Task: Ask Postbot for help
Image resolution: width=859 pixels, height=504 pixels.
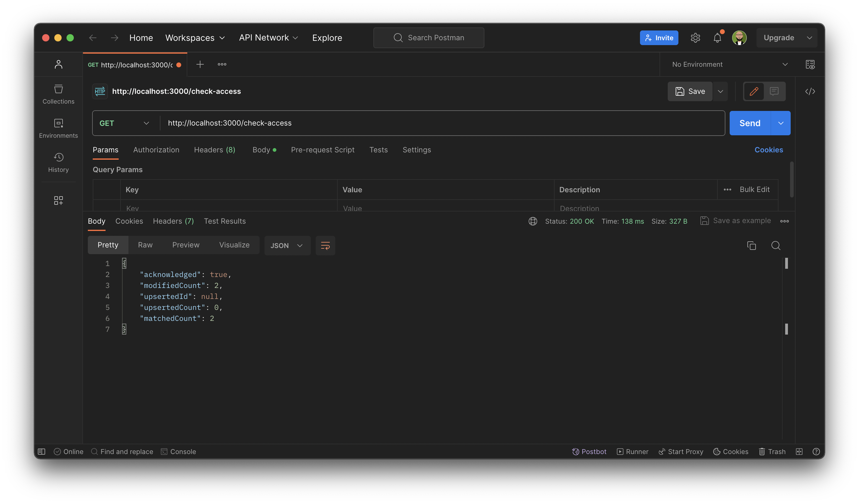Action: click(x=589, y=452)
